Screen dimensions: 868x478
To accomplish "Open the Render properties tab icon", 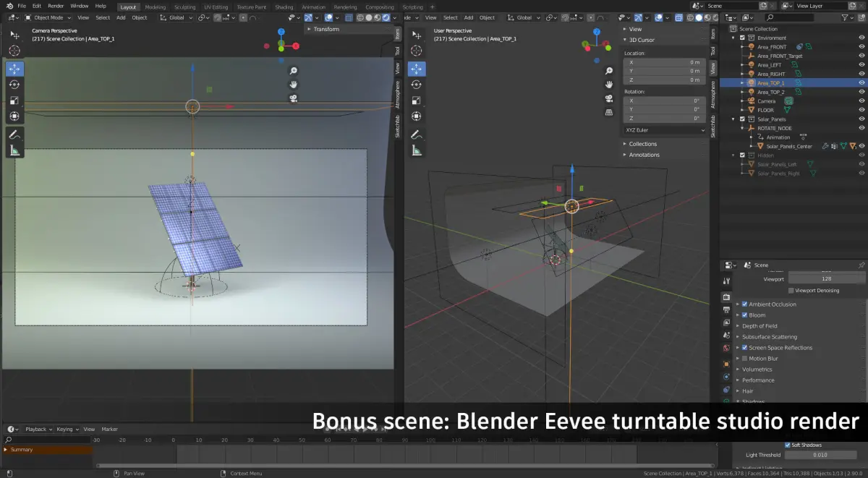I will [x=726, y=297].
